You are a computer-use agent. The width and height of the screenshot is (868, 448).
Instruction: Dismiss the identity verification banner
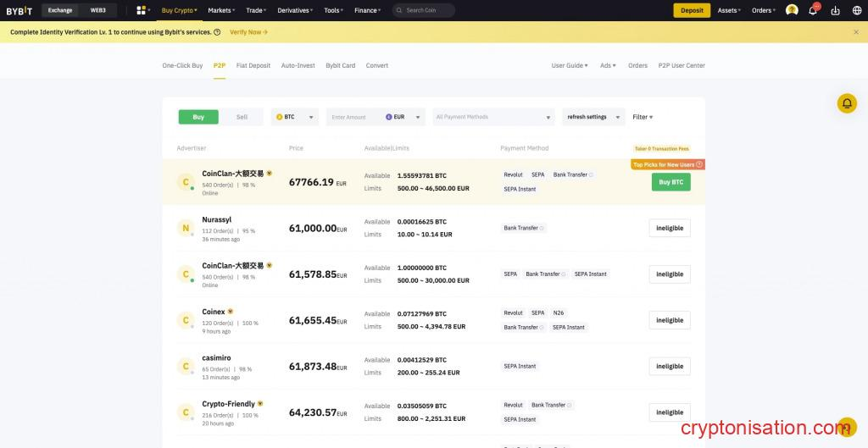(x=855, y=32)
